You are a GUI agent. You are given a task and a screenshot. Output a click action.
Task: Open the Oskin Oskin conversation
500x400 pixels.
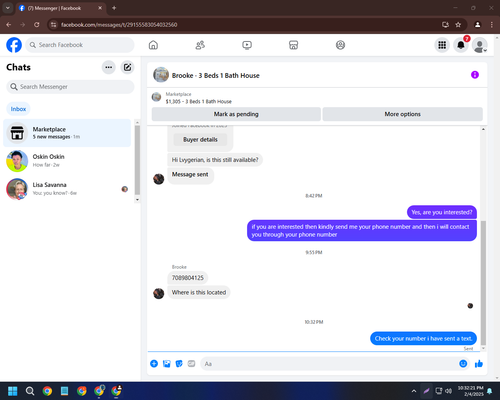[67, 161]
